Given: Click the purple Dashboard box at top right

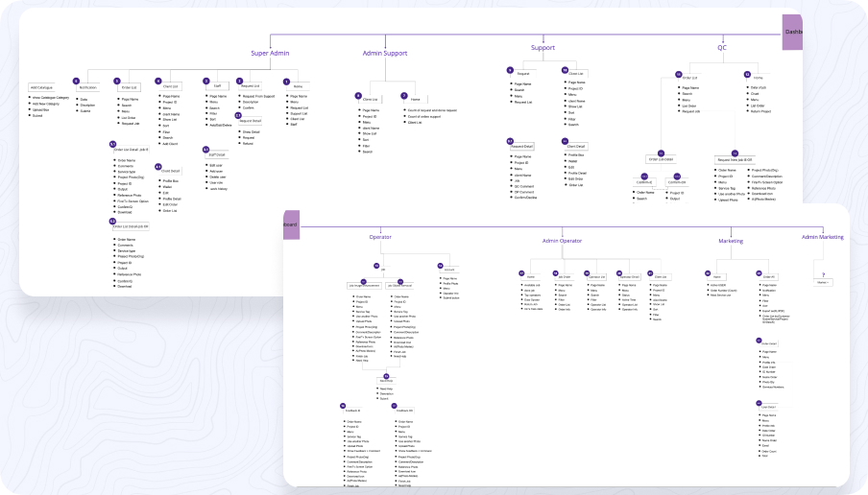Looking at the screenshot, I should [792, 32].
